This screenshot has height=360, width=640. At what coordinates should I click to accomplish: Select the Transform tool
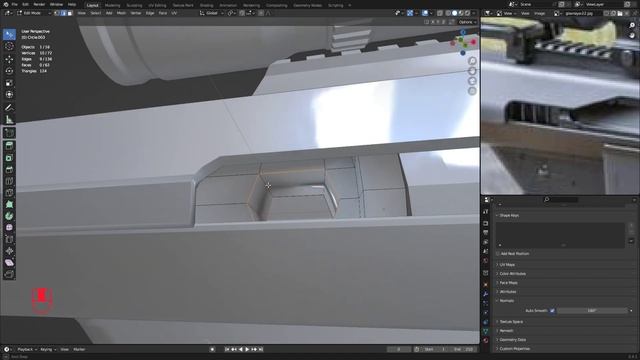pyautogui.click(x=9, y=95)
